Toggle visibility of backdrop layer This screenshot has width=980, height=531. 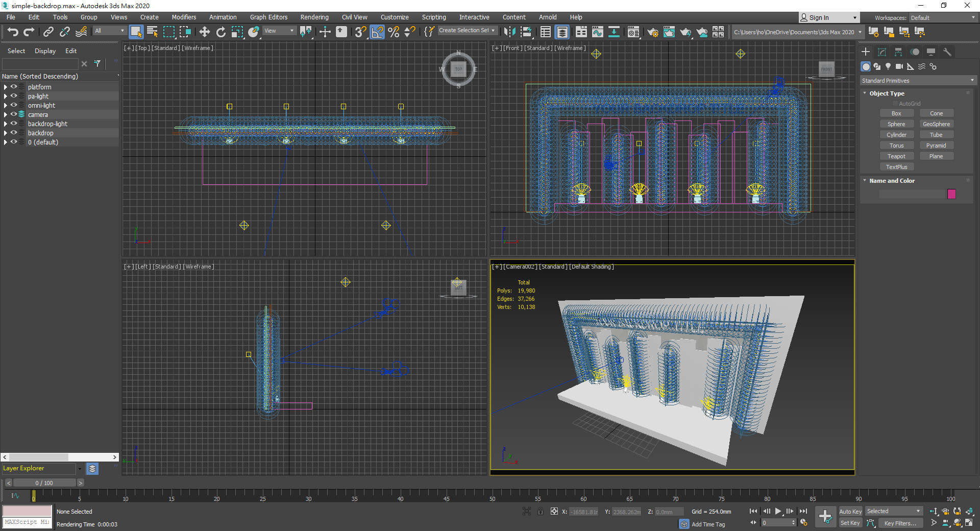[14, 133]
